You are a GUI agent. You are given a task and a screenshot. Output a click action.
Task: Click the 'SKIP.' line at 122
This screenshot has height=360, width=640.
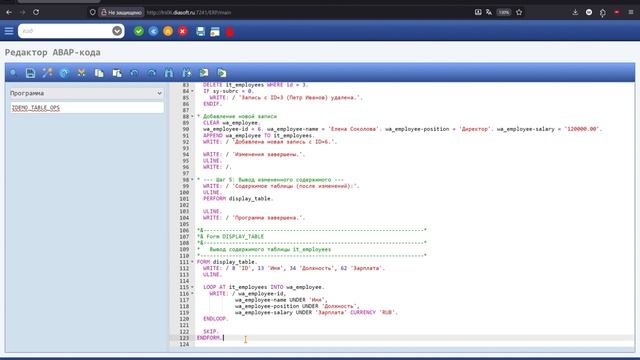pos(211,331)
